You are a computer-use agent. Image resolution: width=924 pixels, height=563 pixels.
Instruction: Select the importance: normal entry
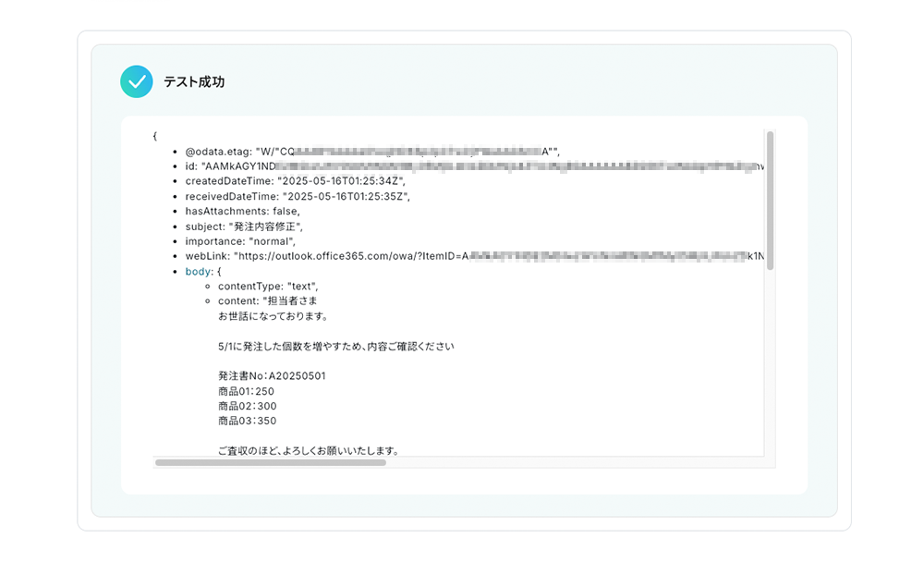[x=240, y=241]
